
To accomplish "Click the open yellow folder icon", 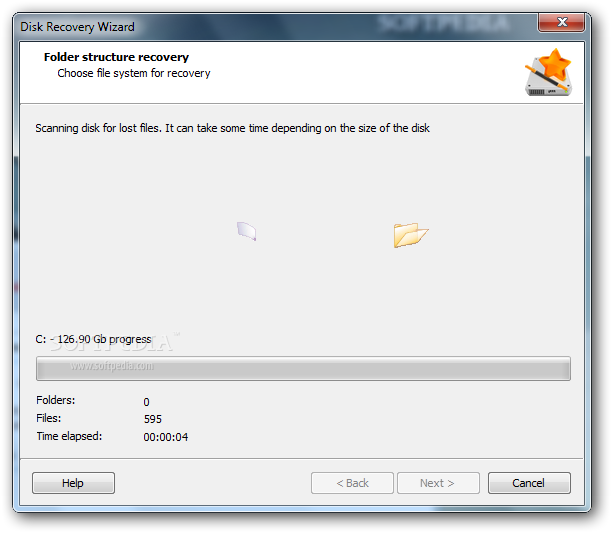I will click(411, 235).
